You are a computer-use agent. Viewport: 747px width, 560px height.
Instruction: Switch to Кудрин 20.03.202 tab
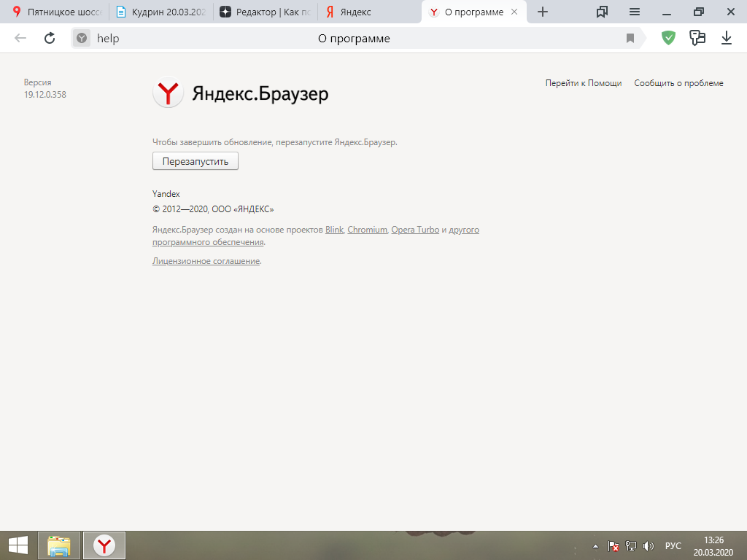pyautogui.click(x=161, y=12)
